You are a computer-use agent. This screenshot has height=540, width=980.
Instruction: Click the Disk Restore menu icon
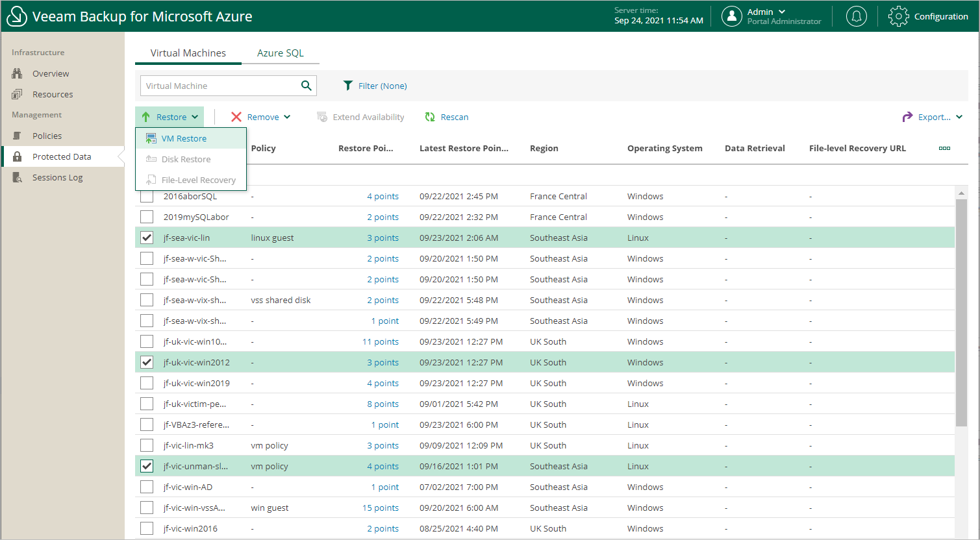[x=151, y=159]
